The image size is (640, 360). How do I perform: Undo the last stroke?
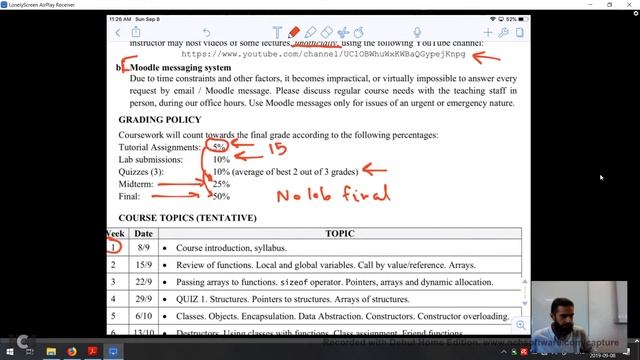207,32
